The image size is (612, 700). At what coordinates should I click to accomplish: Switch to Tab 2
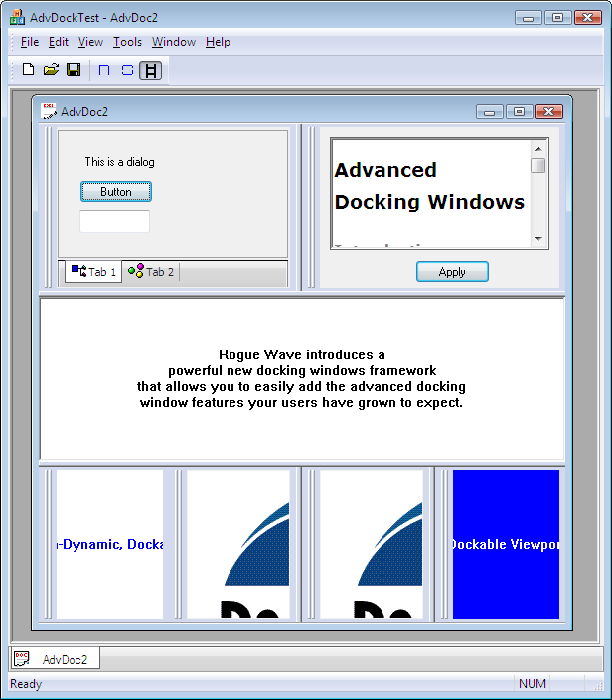[151, 272]
